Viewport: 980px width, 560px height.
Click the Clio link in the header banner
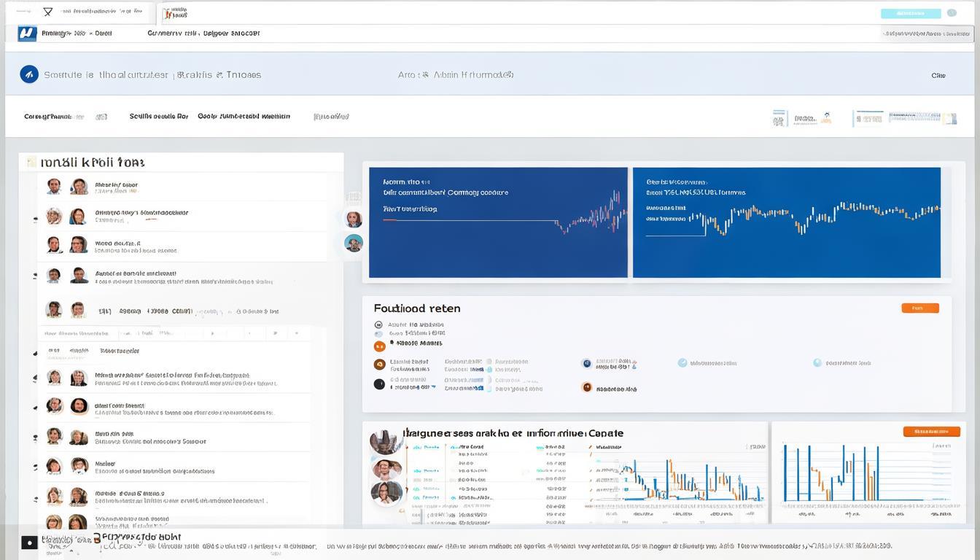click(x=938, y=75)
